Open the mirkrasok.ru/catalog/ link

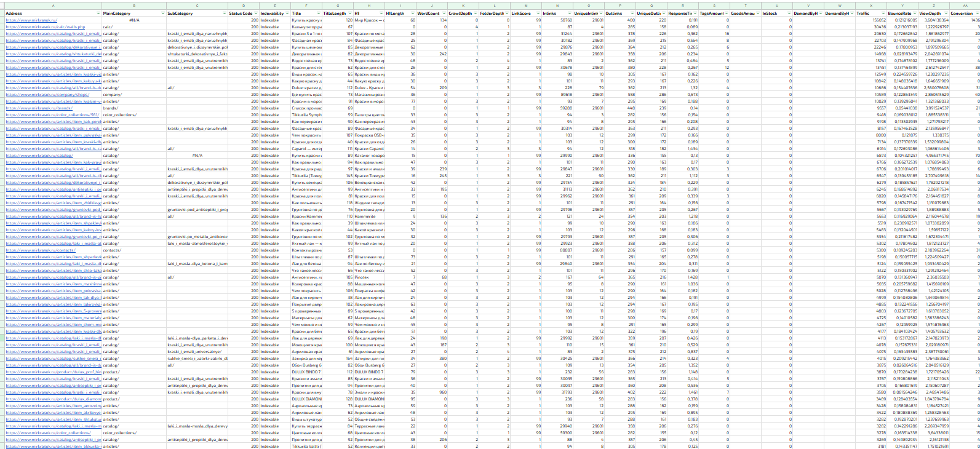click(x=39, y=156)
